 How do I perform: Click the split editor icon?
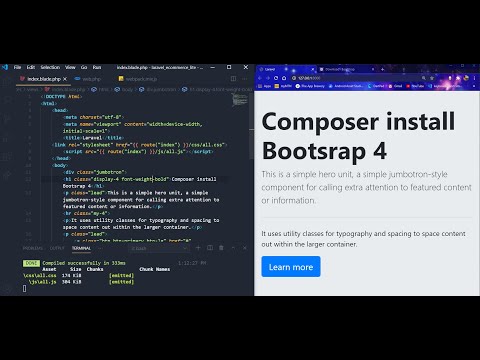233,79
